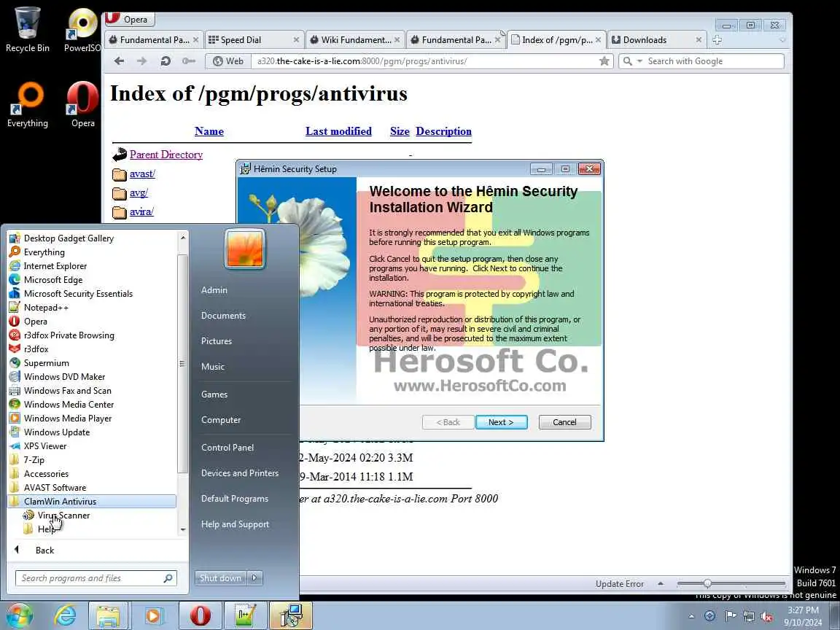Open the Opera main menu button
840x630 pixels.
(x=128, y=19)
